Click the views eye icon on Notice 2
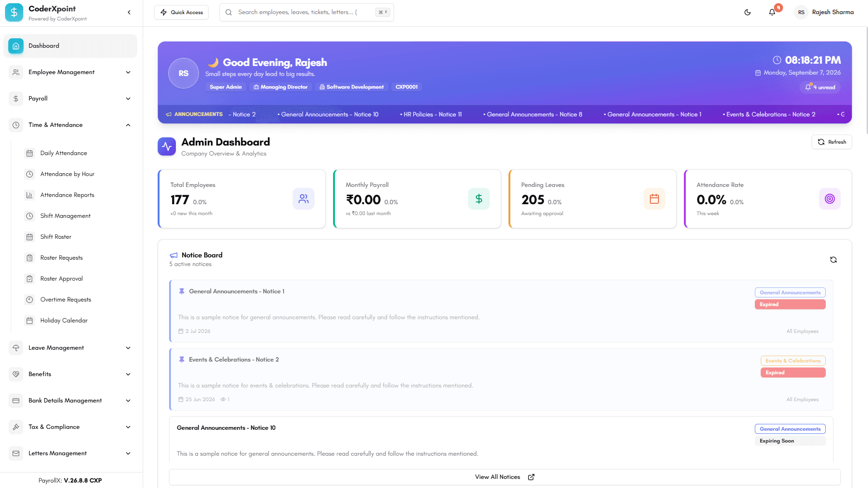This screenshot has width=868, height=488. coord(223,400)
